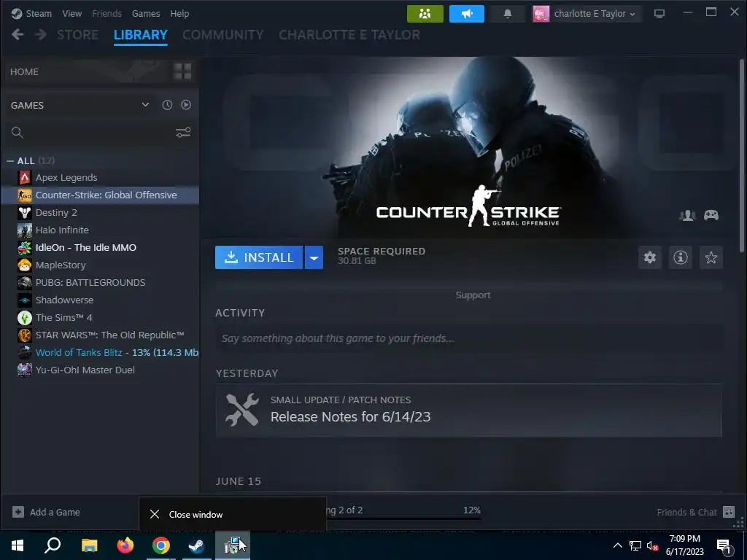Open the View menu

(x=71, y=13)
